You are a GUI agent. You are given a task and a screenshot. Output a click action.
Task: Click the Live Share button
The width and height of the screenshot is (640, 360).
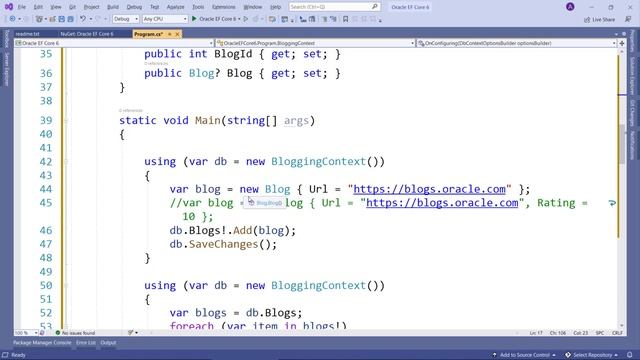pyautogui.click(x=599, y=19)
